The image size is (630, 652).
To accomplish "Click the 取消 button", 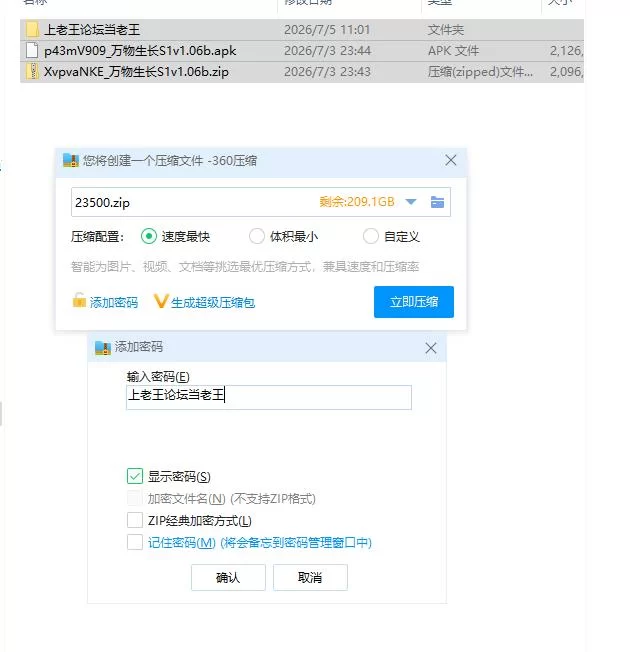I will (x=310, y=577).
